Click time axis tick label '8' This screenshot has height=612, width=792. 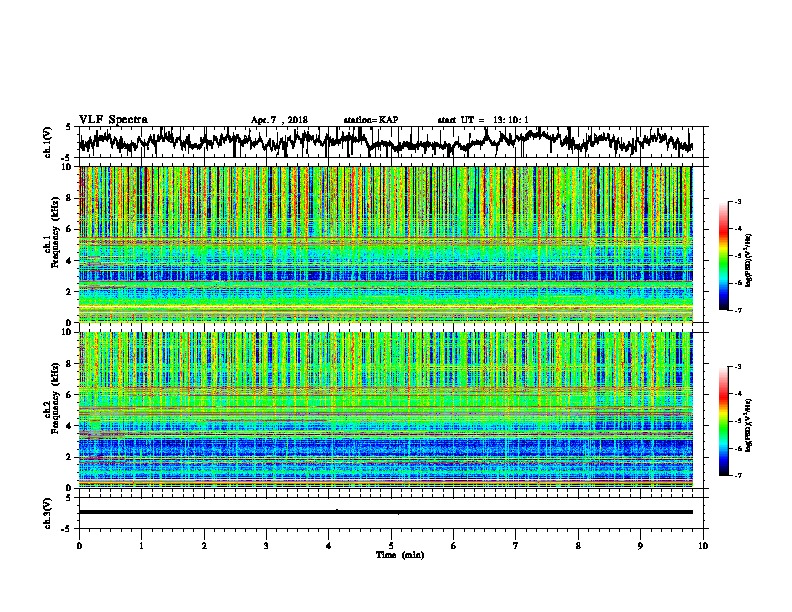578,546
